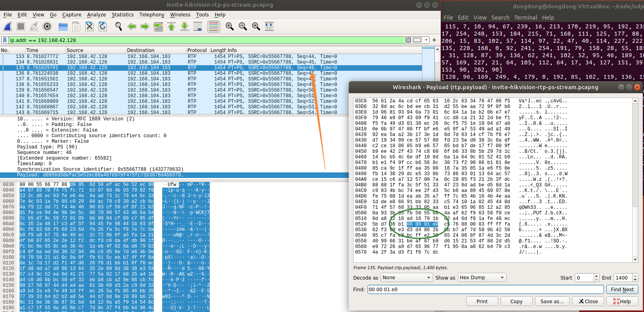Open the Wireless menu
This screenshot has width=644, height=312.
point(180,15)
